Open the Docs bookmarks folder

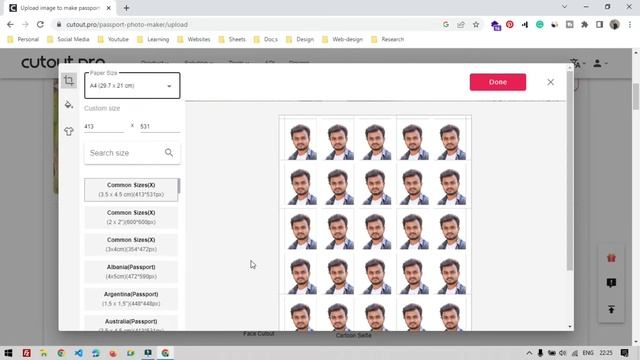tap(266, 39)
